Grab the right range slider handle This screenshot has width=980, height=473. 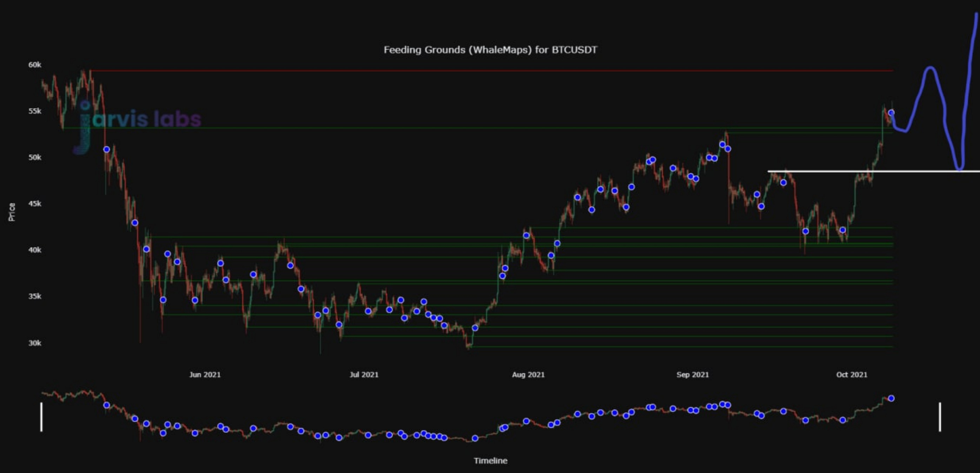(940, 417)
